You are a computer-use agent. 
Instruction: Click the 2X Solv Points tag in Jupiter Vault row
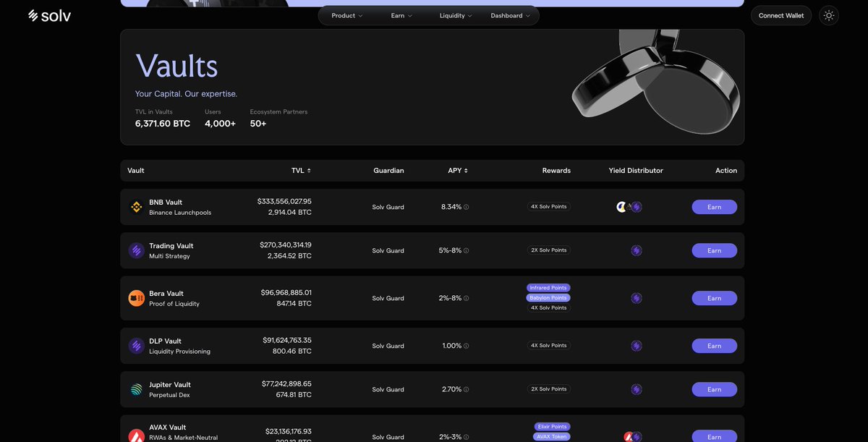point(549,389)
